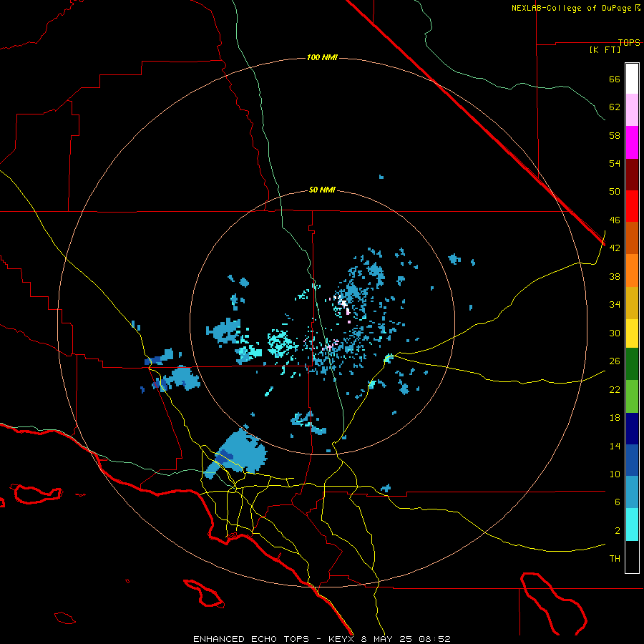The image size is (644, 644).
Task: Click the NEXLAB-College of DuPage text
Action: 571,8
